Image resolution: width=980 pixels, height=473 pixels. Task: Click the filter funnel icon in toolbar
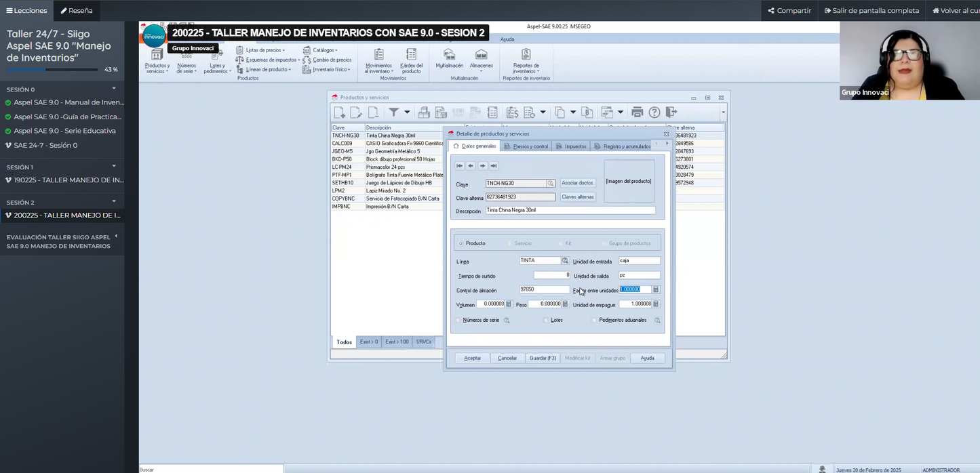pyautogui.click(x=393, y=112)
